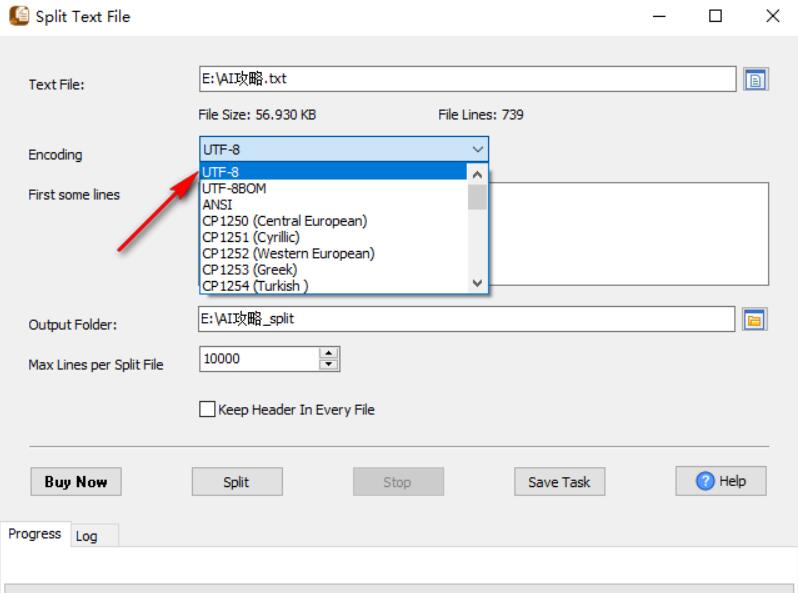
Task: Click the blue question mark Help icon
Action: [x=705, y=481]
